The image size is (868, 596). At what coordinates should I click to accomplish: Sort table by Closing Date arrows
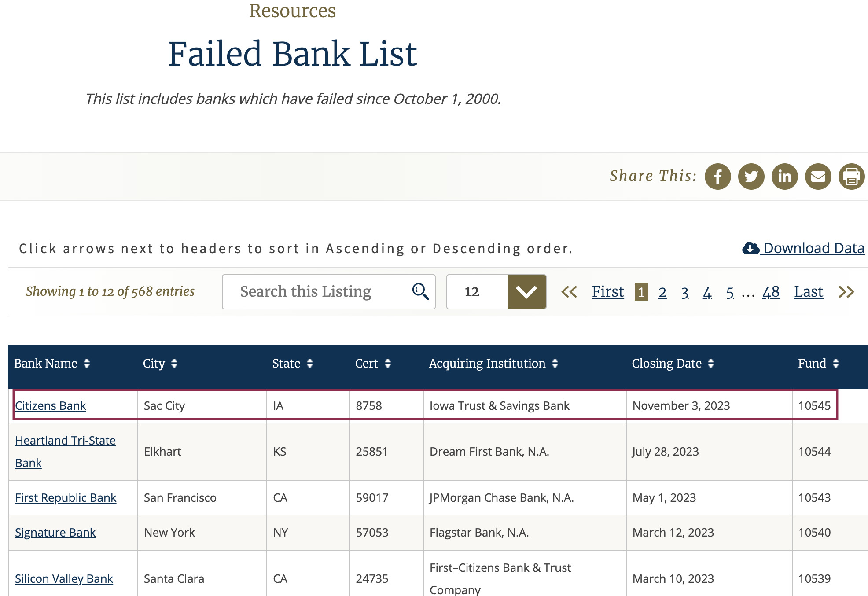[711, 363]
